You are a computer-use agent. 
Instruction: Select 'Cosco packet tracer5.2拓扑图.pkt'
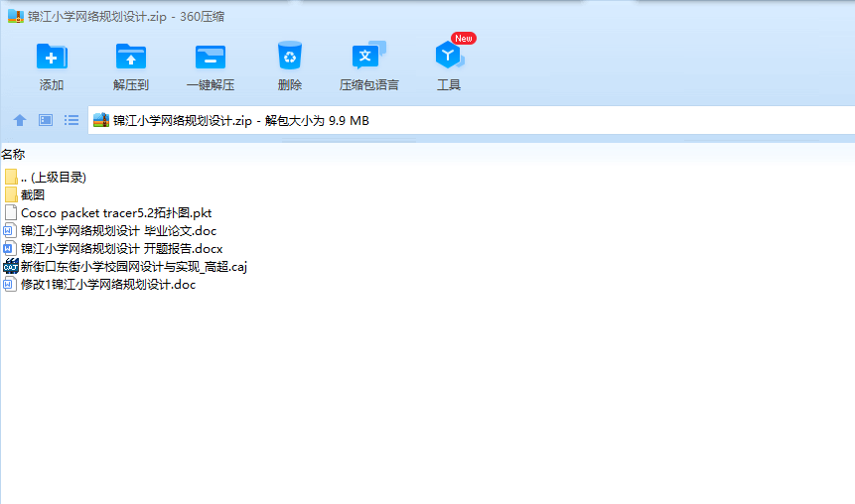pos(116,213)
